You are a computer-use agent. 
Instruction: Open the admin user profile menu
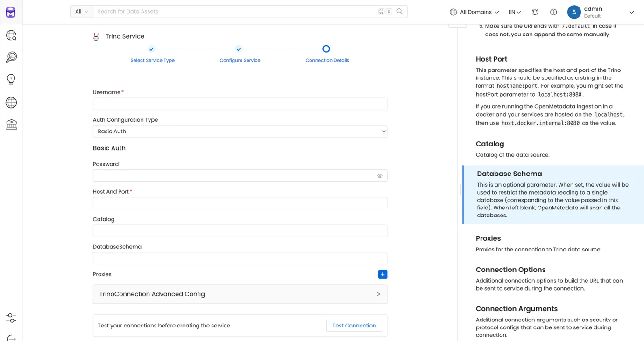pyautogui.click(x=601, y=12)
